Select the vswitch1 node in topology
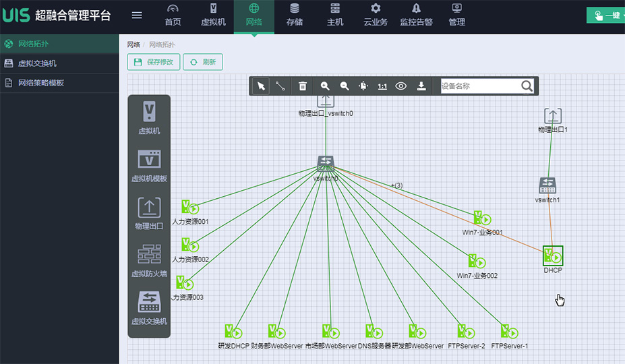The width and height of the screenshot is (625, 364). point(547,185)
